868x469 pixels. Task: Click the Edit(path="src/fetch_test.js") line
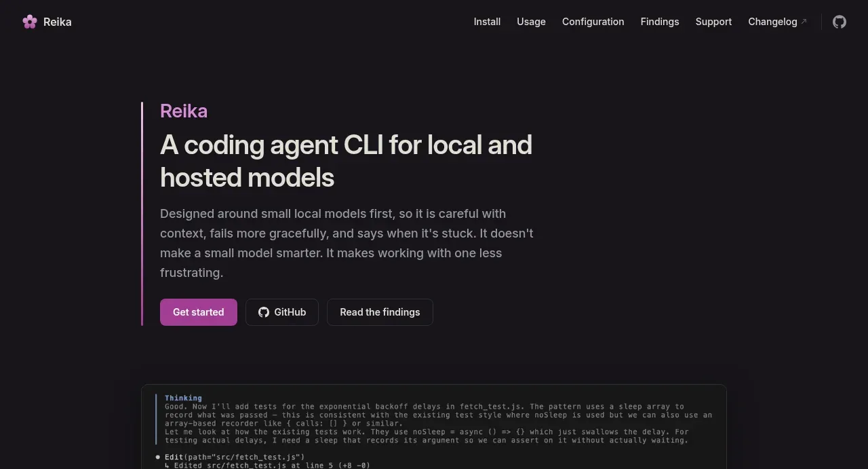[x=235, y=457]
